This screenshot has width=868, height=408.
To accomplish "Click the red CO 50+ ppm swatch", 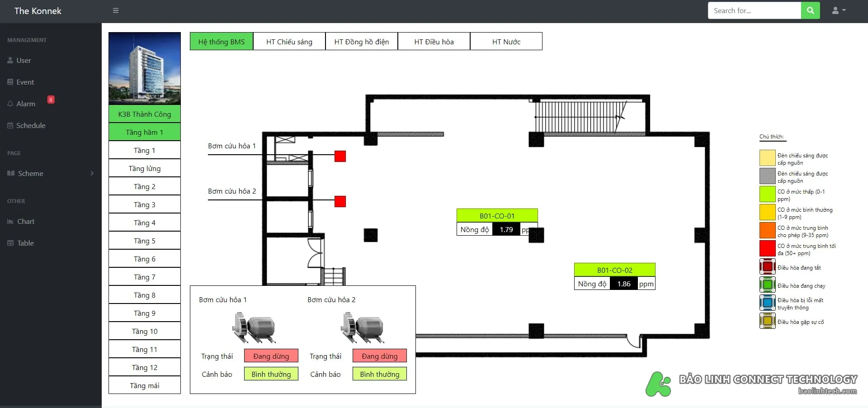I will tap(768, 248).
